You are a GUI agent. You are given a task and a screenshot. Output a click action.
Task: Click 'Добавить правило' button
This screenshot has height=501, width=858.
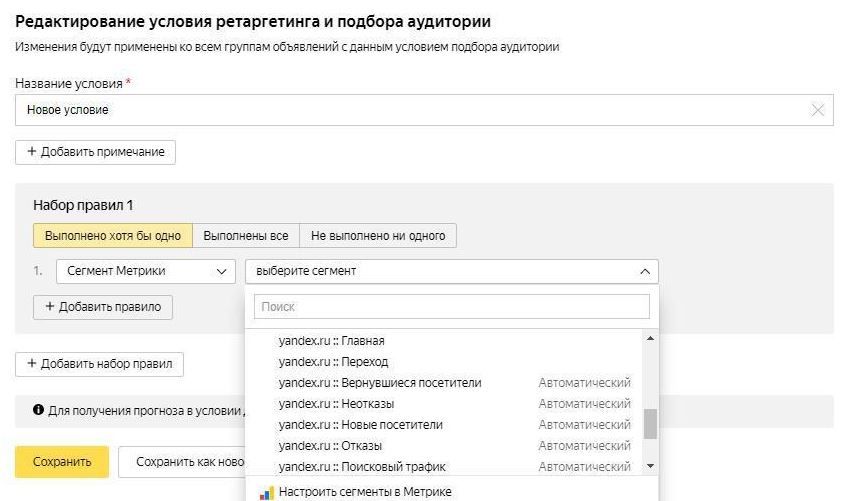(103, 307)
